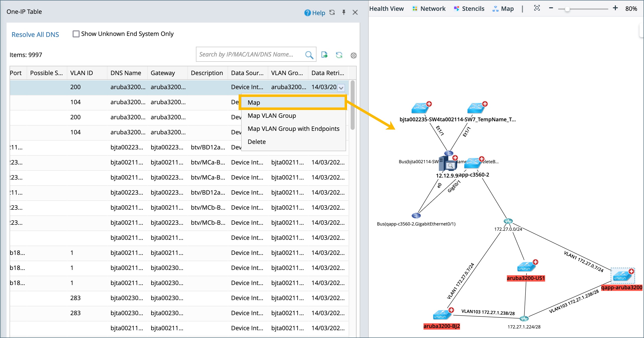Click the 172.27.0.0/24 LAN node

point(508,221)
